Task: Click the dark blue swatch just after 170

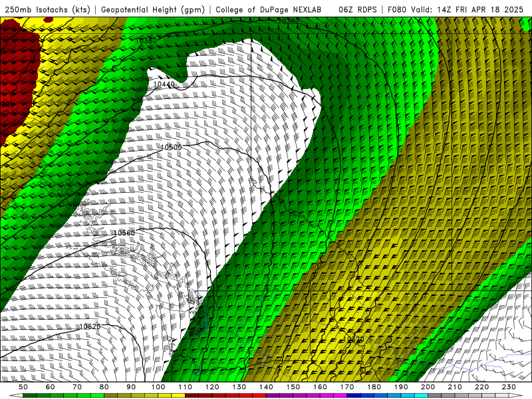Action: [354, 396]
